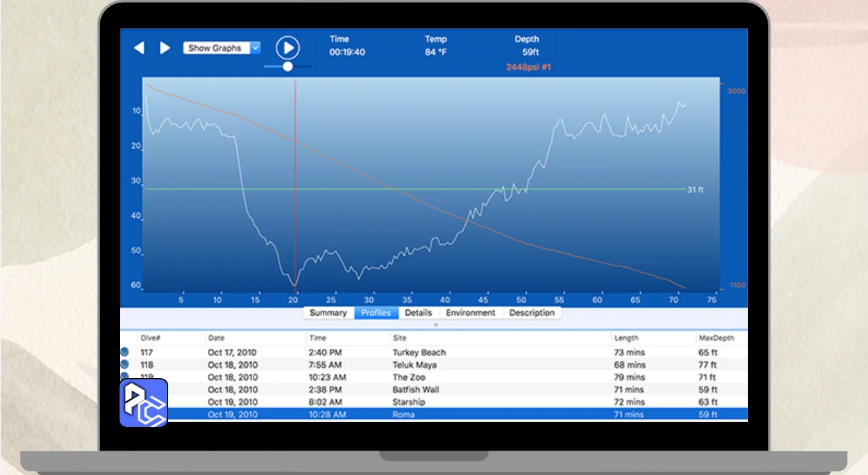Click the 31 ft label on graph
This screenshot has height=475, width=868.
pyautogui.click(x=696, y=189)
